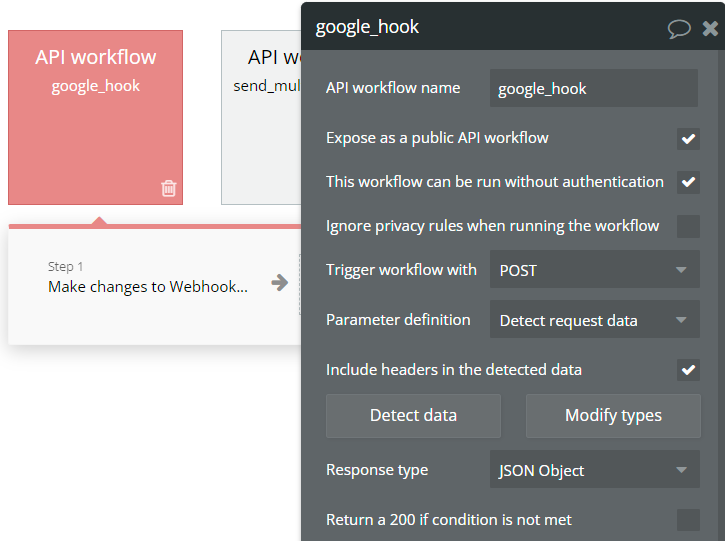Open the Trigger workflow with POST dropdown
725x541 pixels.
pos(594,270)
